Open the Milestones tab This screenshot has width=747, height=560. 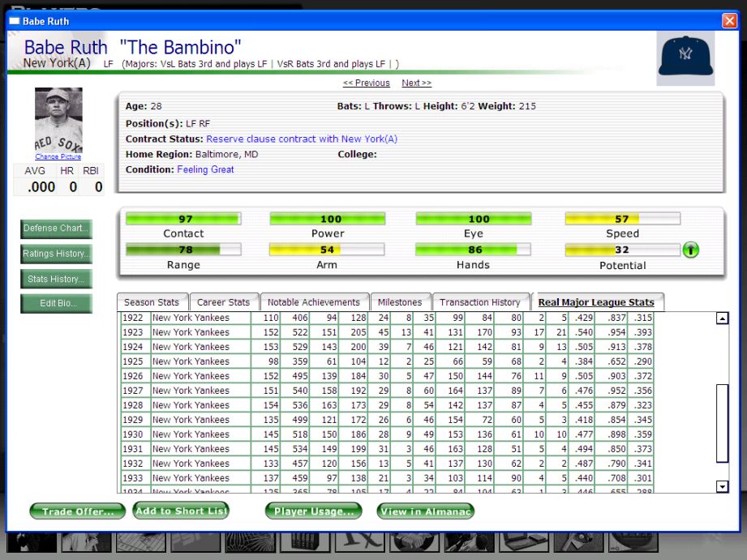point(400,302)
